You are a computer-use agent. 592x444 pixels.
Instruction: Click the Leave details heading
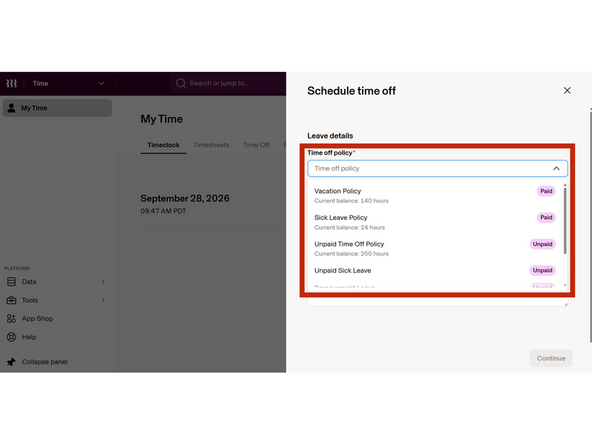coord(330,136)
